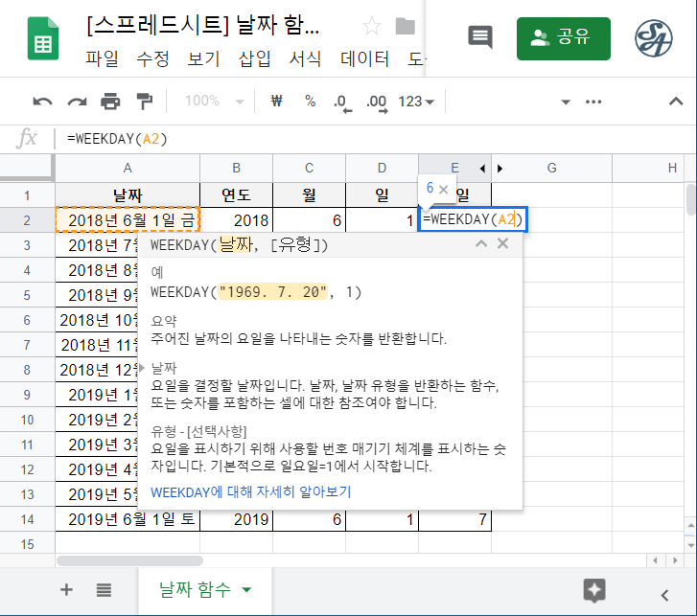Open 날짜 함수 sheet tab menu arrow
The image size is (697, 616).
pyautogui.click(x=246, y=590)
